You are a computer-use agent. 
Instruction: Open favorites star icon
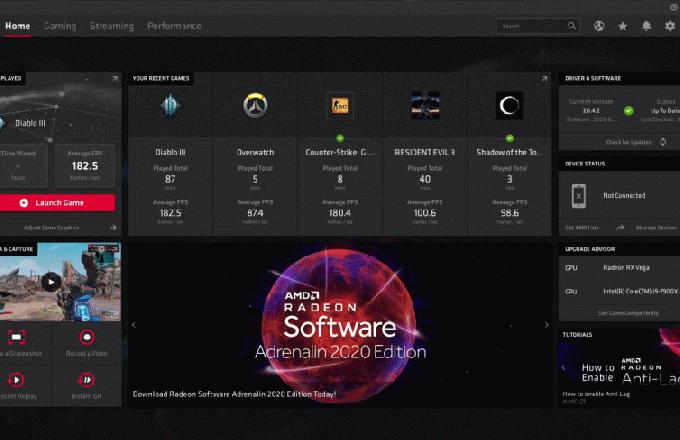[622, 26]
